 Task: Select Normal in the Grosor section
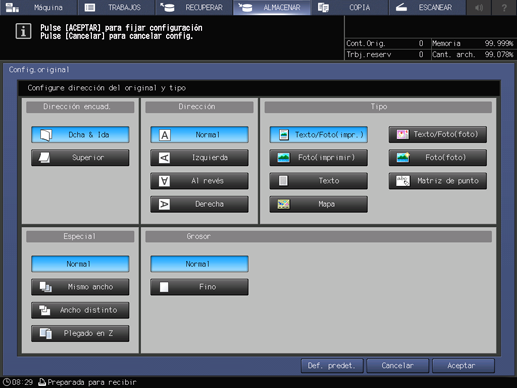point(199,264)
